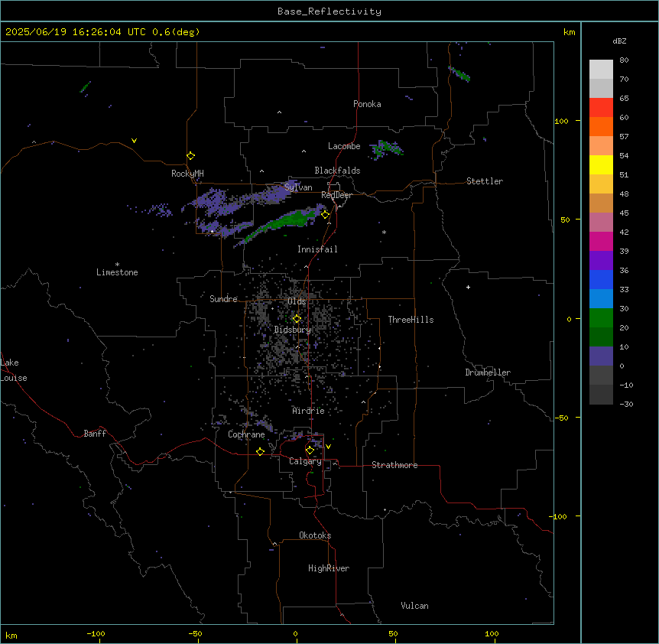Select the orange 57-60 dBZ legend swatch
The height and width of the screenshot is (644, 659).
tap(601, 126)
